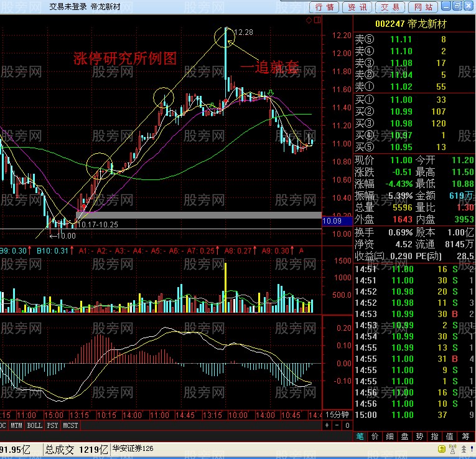The height and width of the screenshot is (459, 476).
Task: Open the 交易 trading button
Action: (x=390, y=7)
